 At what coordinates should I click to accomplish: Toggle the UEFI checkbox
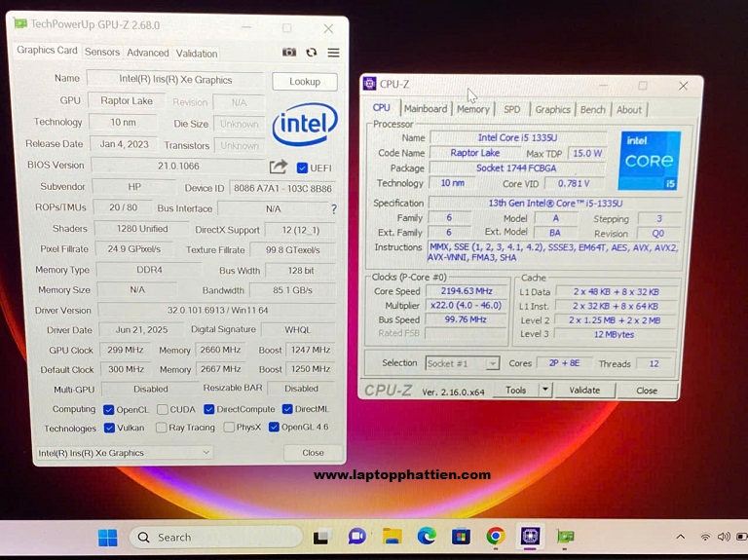(x=302, y=168)
